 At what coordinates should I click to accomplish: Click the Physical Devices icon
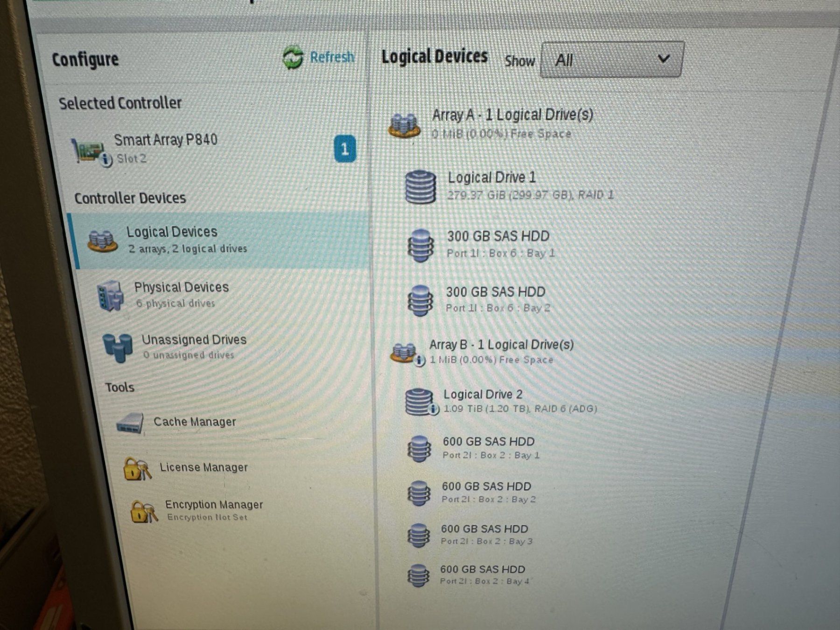[x=110, y=296]
